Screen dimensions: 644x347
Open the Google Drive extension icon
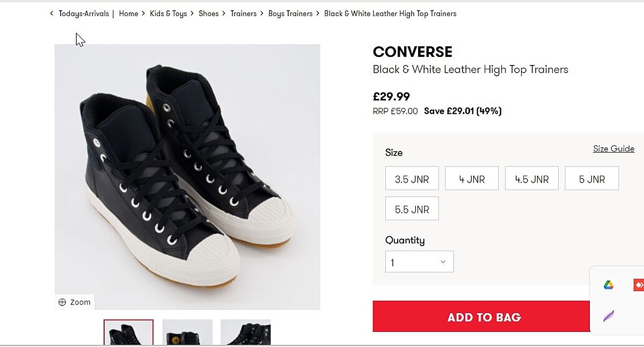609,285
